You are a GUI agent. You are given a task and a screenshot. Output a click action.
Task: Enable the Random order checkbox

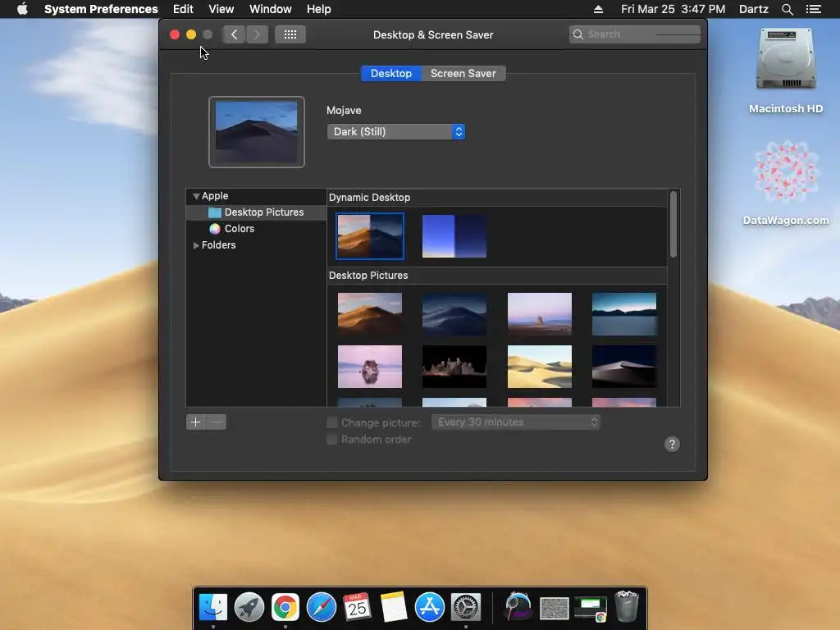point(332,440)
